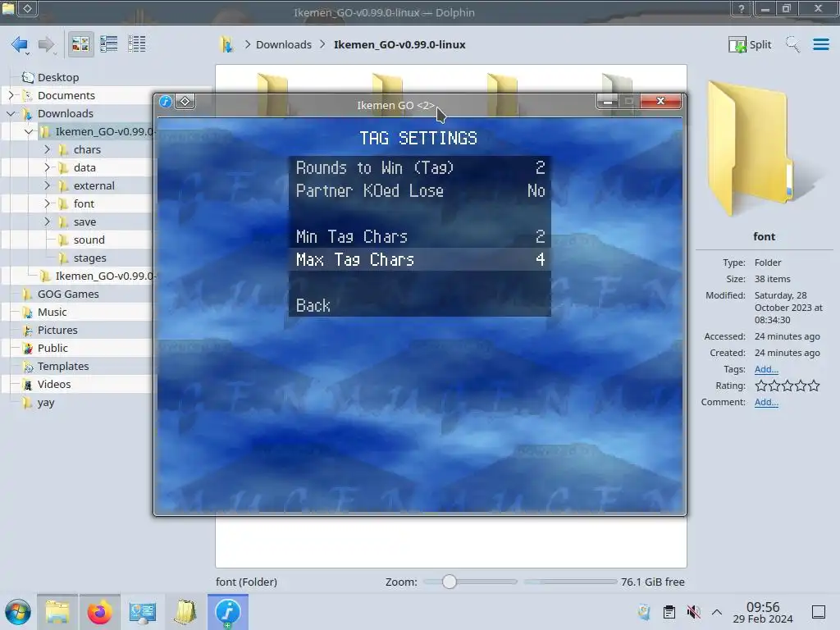The height and width of the screenshot is (630, 840).
Task: Open Music in the folder tree
Action: coord(52,312)
